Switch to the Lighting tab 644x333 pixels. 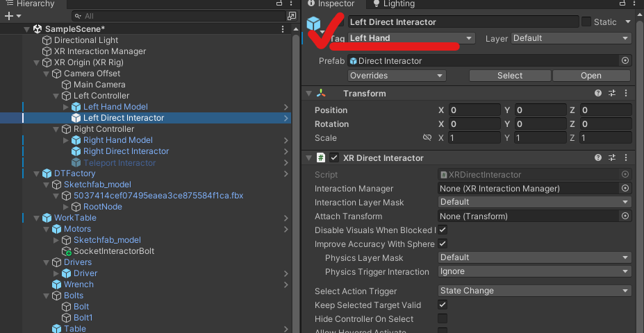tap(394, 3)
